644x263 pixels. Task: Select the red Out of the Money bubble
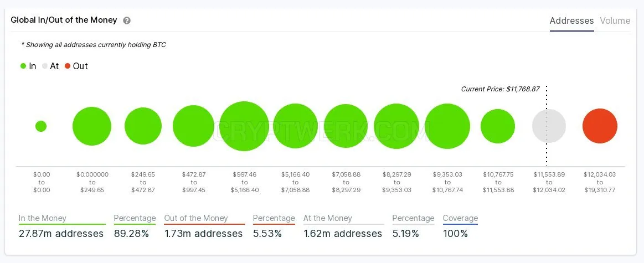(600, 126)
